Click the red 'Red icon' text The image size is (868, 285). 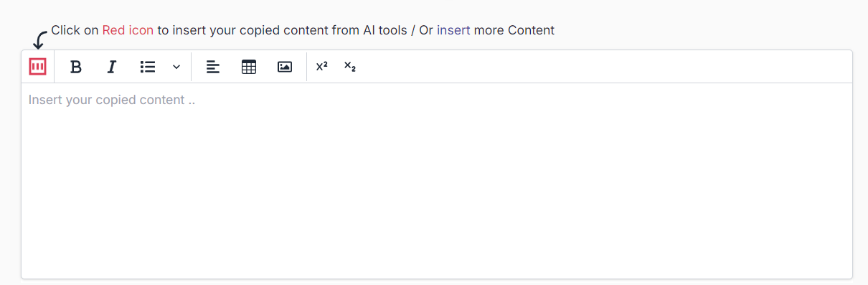[x=128, y=30]
